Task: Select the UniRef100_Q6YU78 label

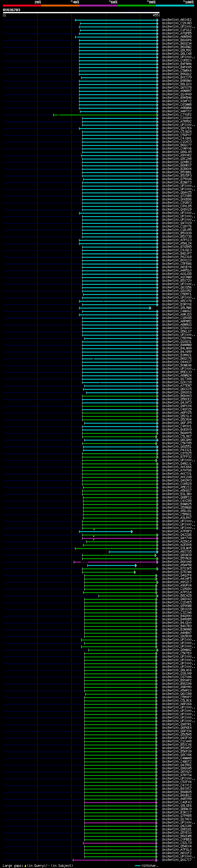Action: tap(177, 88)
